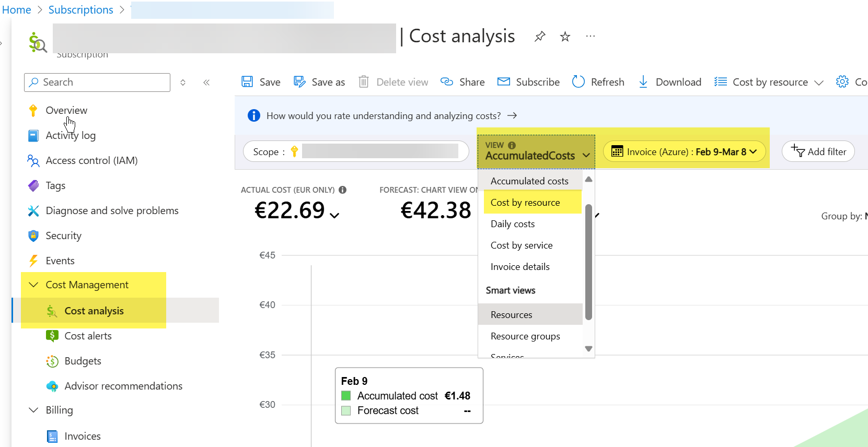868x447 pixels.
Task: Click the green Accumulated cost legend swatch
Action: 346,396
